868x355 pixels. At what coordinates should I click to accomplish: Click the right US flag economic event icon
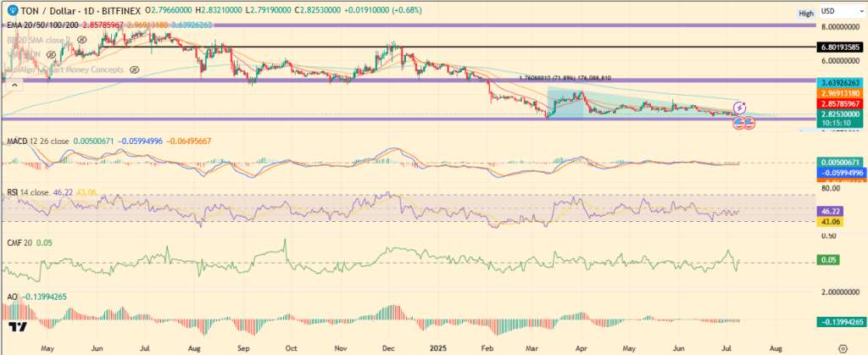click(749, 124)
